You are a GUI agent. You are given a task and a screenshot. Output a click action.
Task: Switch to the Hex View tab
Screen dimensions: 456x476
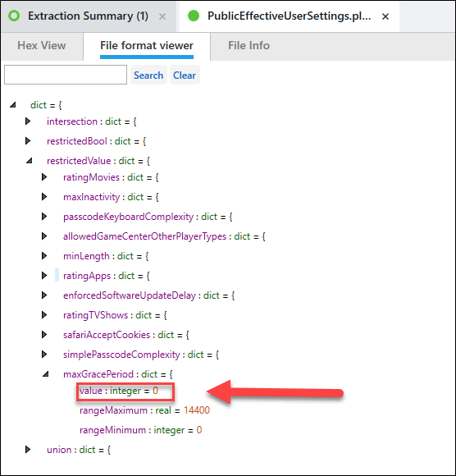pyautogui.click(x=42, y=45)
